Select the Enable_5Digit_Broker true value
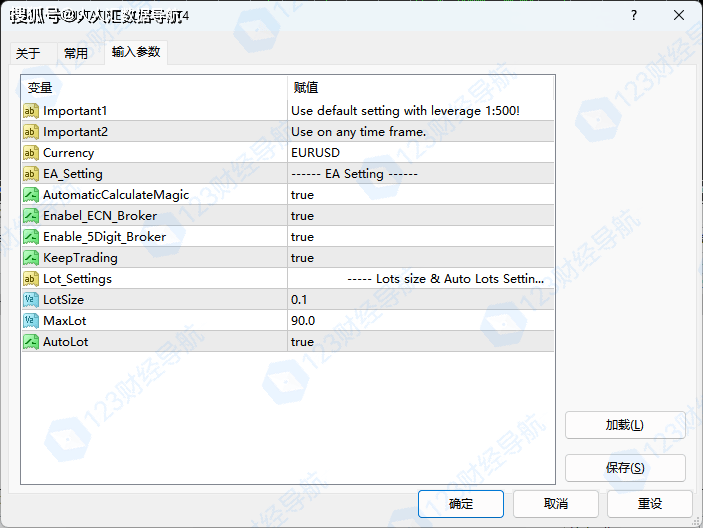 click(x=420, y=237)
